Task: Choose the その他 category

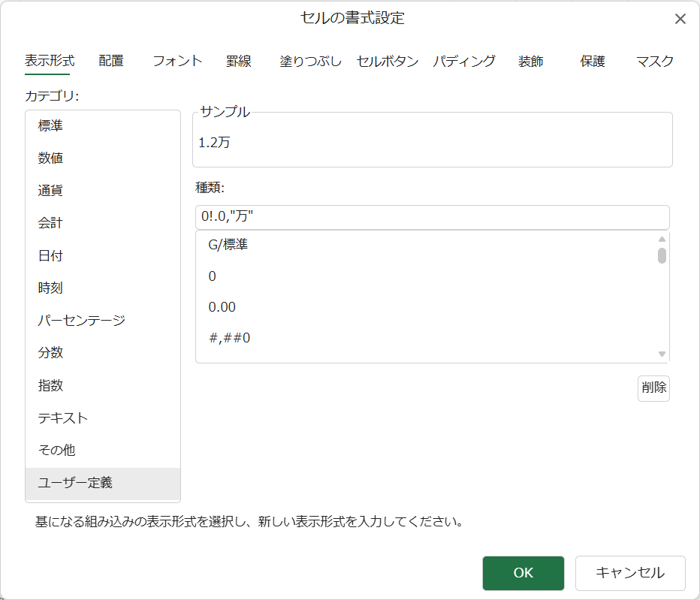Action: click(x=103, y=450)
